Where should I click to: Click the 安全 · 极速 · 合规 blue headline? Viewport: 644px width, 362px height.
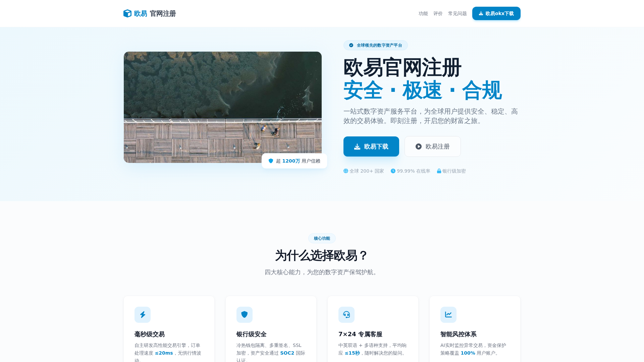pos(423,90)
